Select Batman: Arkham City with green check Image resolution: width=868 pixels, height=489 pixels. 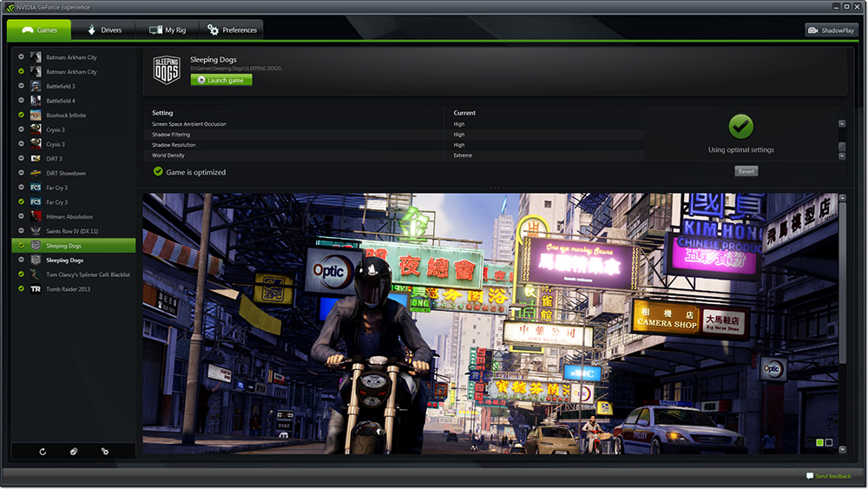[x=74, y=71]
